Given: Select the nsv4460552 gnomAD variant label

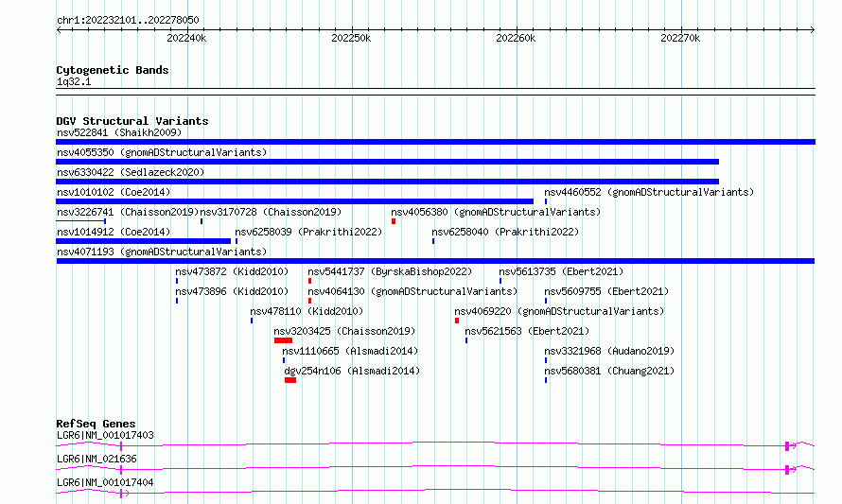Looking at the screenshot, I should [649, 192].
